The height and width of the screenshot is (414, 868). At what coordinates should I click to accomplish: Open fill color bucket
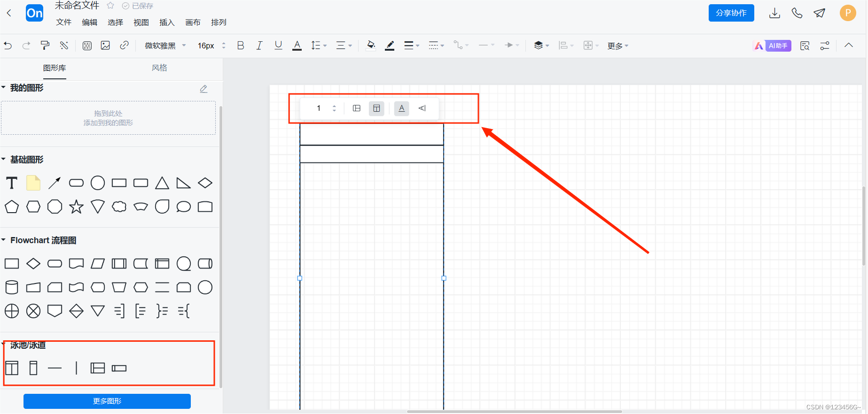coord(371,46)
